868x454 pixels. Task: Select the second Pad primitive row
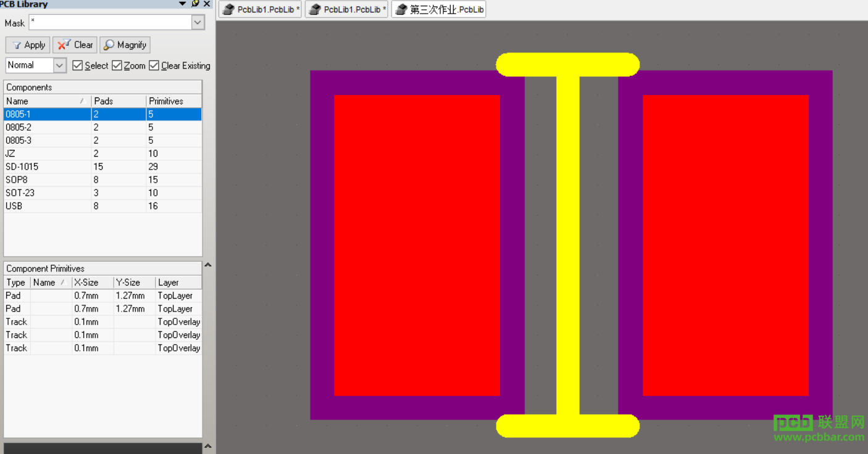[102, 308]
